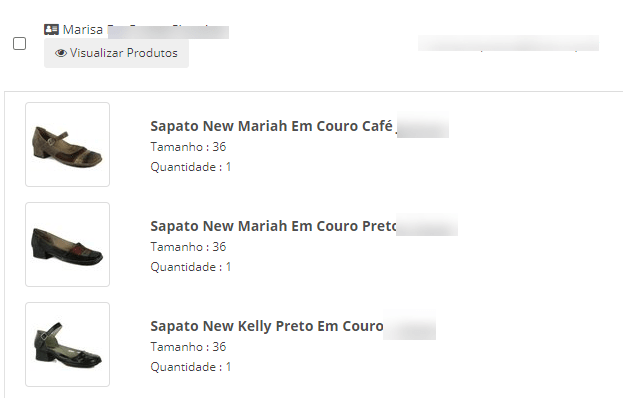Click the brown Café leather shoe thumbnail
Viewport: 623px width, 398px height.
point(68,145)
